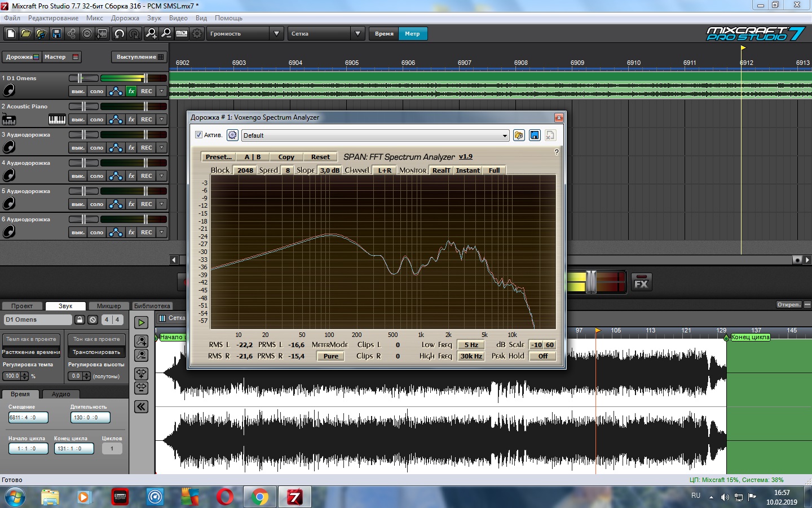Viewport: 812px width, 508px height.
Task: Open the Громкость dropdown in toolbar
Action: coord(276,34)
